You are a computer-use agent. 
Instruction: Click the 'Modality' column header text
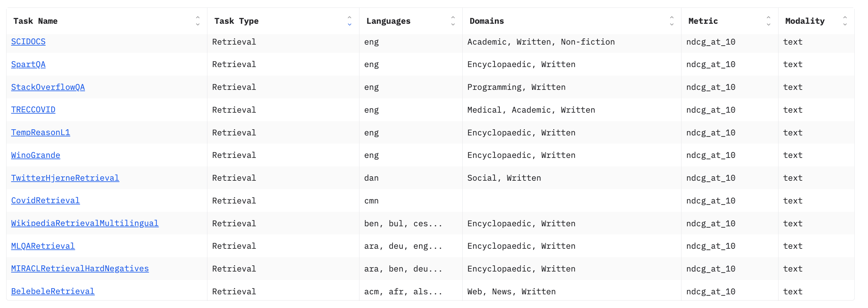pyautogui.click(x=805, y=21)
